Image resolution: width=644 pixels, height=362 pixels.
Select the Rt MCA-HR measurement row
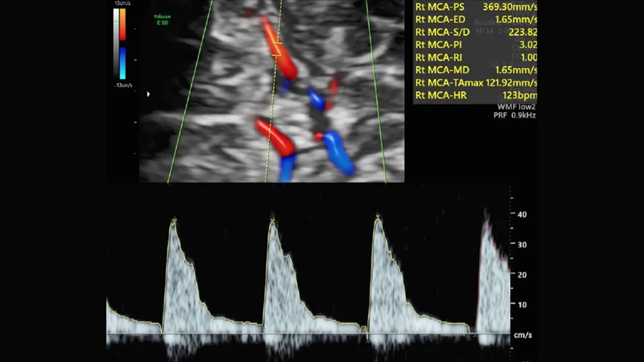click(475, 95)
